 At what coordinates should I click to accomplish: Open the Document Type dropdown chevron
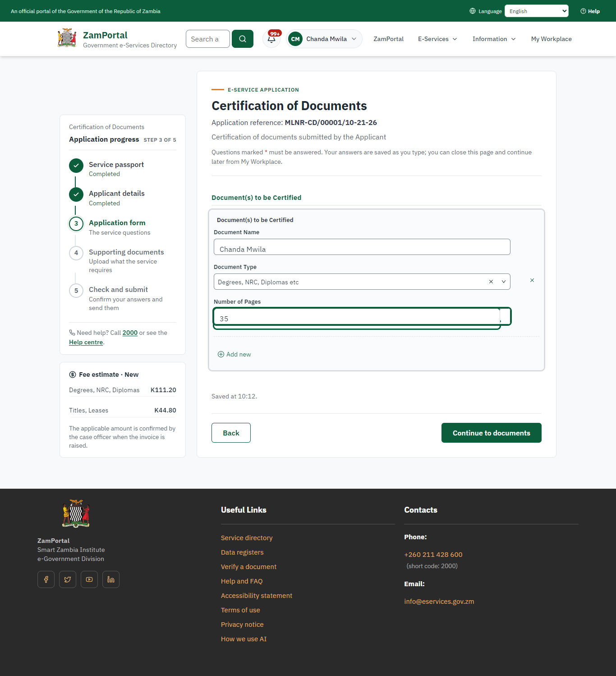coord(504,282)
